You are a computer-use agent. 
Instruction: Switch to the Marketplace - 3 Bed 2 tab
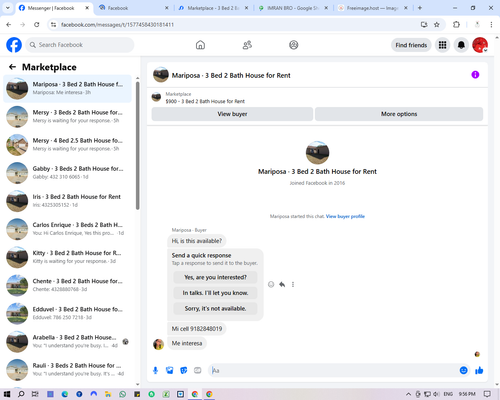pos(213,8)
